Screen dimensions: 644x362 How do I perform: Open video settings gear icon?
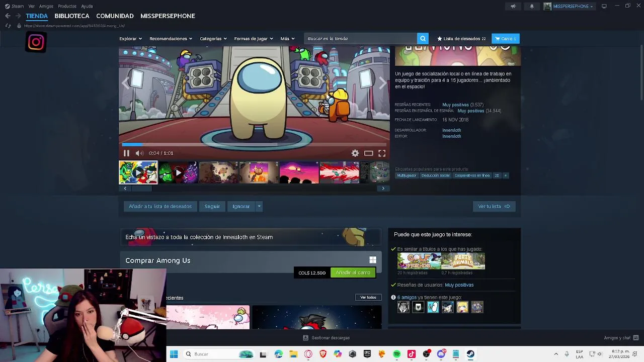(x=355, y=153)
